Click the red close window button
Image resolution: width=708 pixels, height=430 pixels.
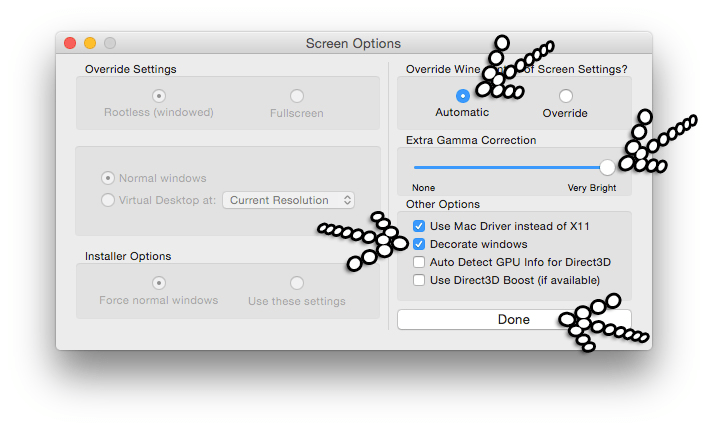[70, 43]
